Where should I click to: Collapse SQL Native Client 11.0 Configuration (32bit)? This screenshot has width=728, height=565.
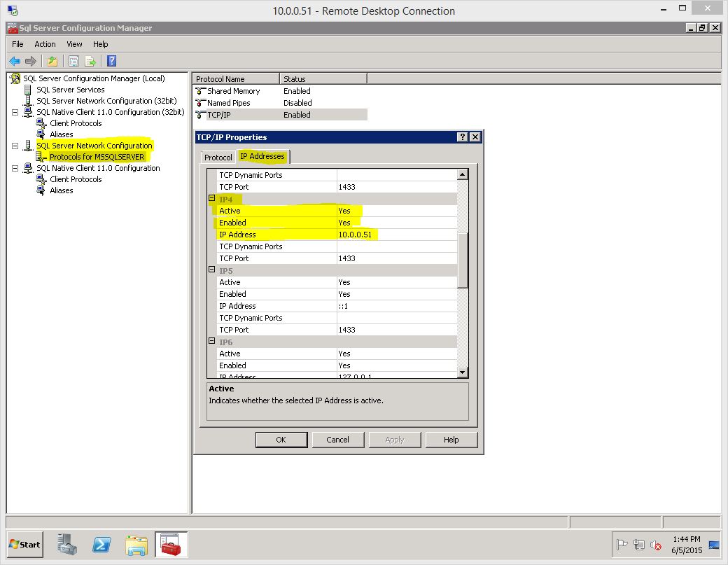tap(15, 112)
